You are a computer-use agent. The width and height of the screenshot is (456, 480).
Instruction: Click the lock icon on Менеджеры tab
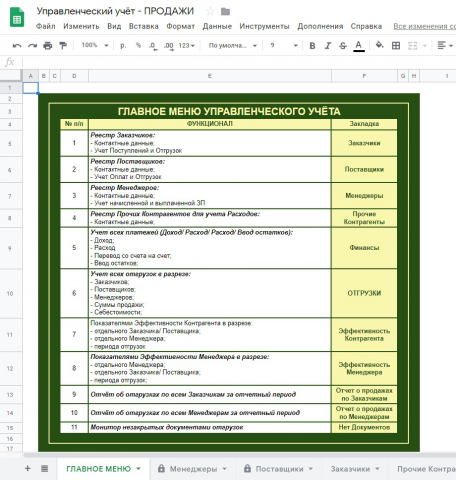click(161, 468)
